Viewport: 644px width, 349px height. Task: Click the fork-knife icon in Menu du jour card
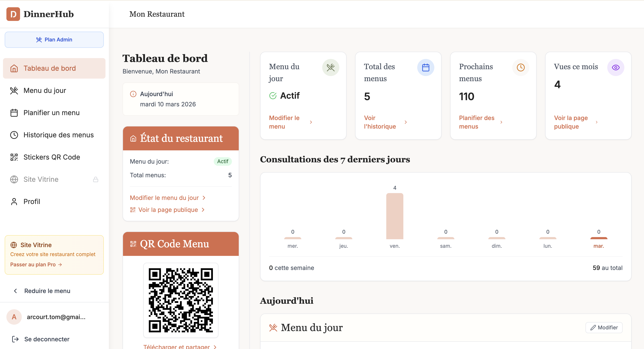(331, 67)
